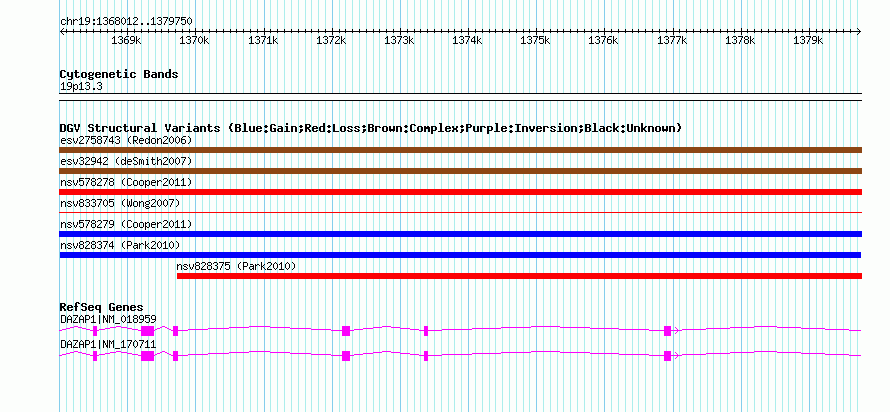Screen dimensions: 890x412
Task: Open the nsv578279 (Cooper2011) label
Action: [x=126, y=224]
